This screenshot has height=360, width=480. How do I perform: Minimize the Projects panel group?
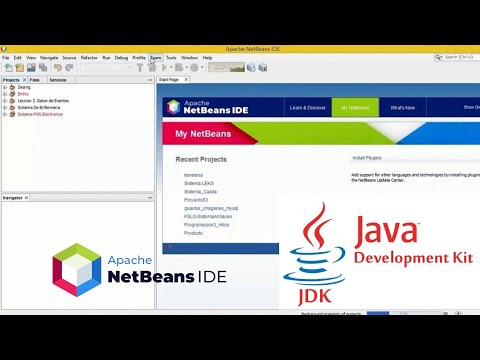click(150, 80)
